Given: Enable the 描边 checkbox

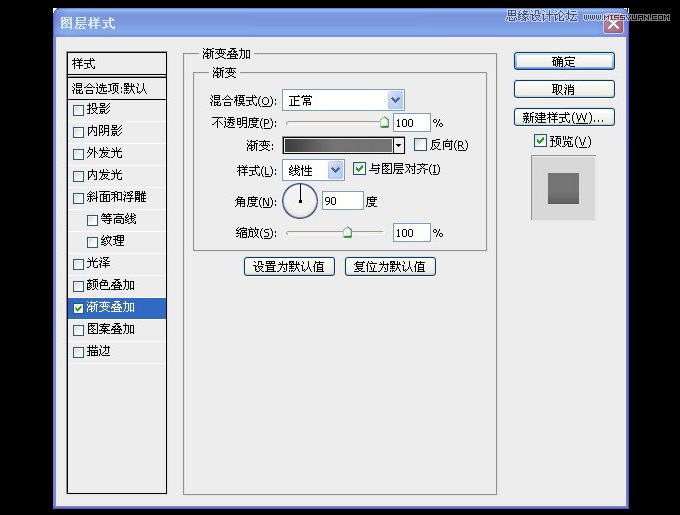Looking at the screenshot, I should [x=78, y=352].
